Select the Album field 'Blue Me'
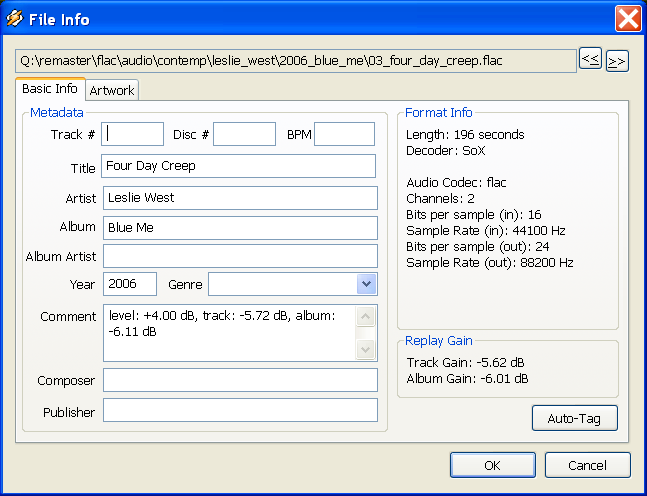This screenshot has width=647, height=496. pyautogui.click(x=239, y=228)
